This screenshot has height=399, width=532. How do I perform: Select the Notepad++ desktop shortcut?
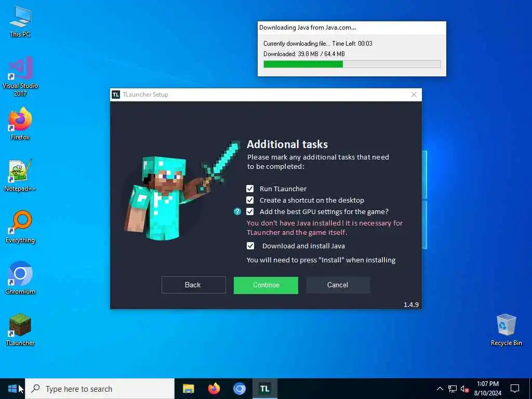20,176
